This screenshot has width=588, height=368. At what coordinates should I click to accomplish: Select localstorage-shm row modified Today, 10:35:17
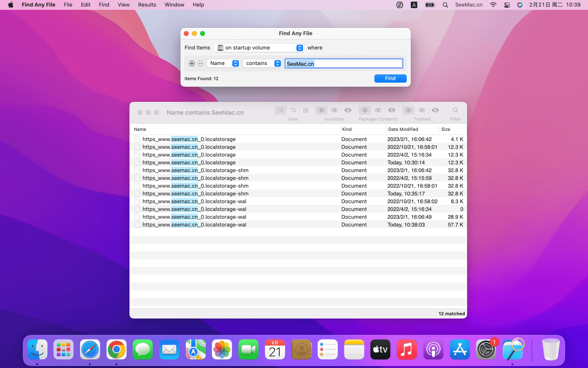click(x=298, y=193)
